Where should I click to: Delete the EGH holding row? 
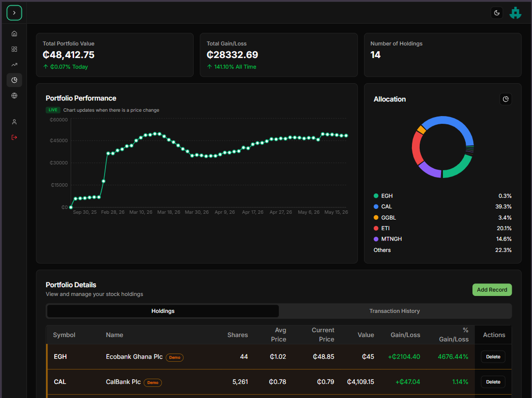pyautogui.click(x=493, y=356)
